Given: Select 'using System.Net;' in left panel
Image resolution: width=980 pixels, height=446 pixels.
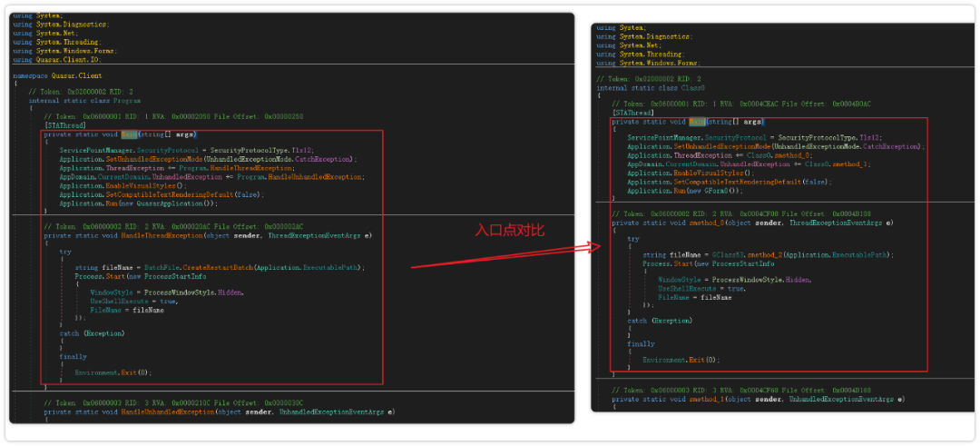Looking at the screenshot, I should coord(45,33).
